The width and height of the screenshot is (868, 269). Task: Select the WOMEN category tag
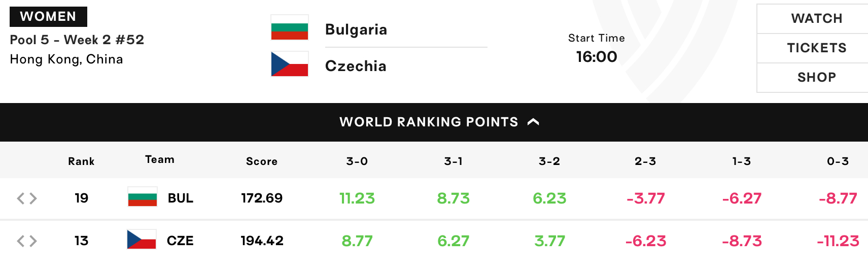[x=48, y=17]
